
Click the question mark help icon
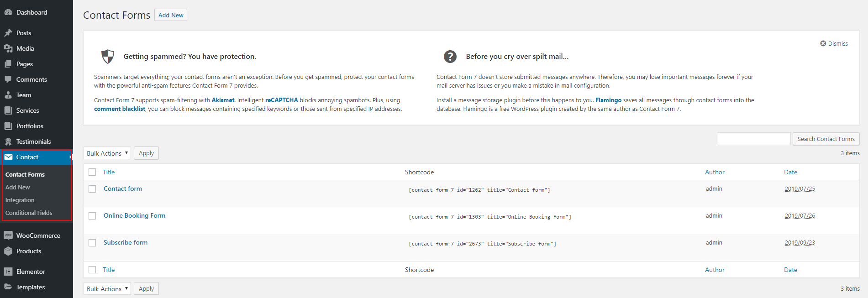pyautogui.click(x=450, y=57)
